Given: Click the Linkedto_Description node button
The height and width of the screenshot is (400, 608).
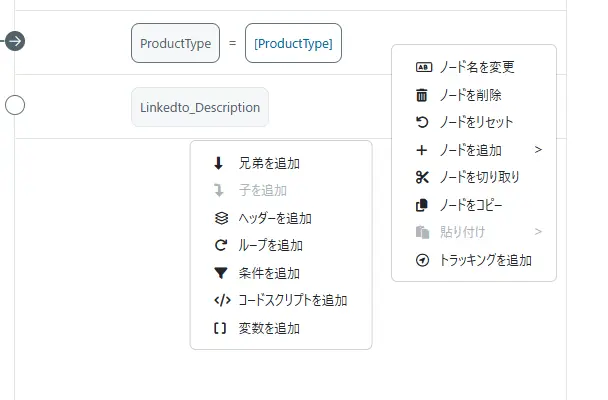Looking at the screenshot, I should pos(200,107).
